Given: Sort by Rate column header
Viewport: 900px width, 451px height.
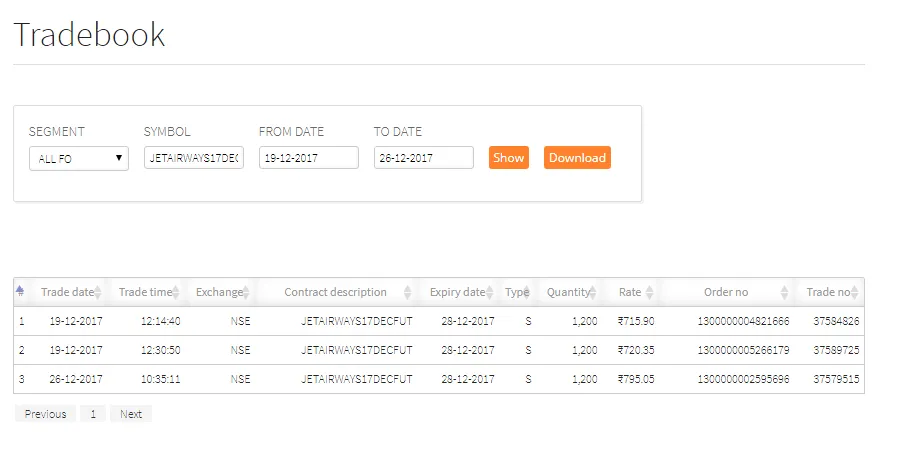Looking at the screenshot, I should click(x=630, y=292).
